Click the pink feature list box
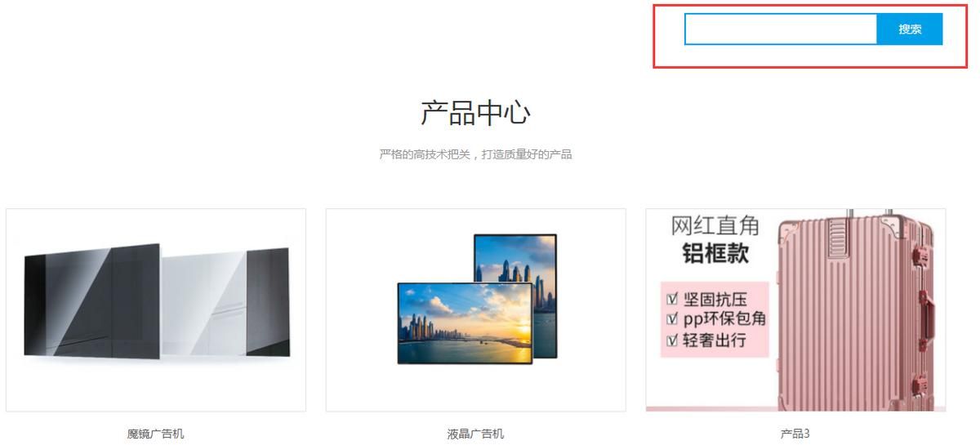Viewport: 980px width, 445px height. pyautogui.click(x=715, y=319)
